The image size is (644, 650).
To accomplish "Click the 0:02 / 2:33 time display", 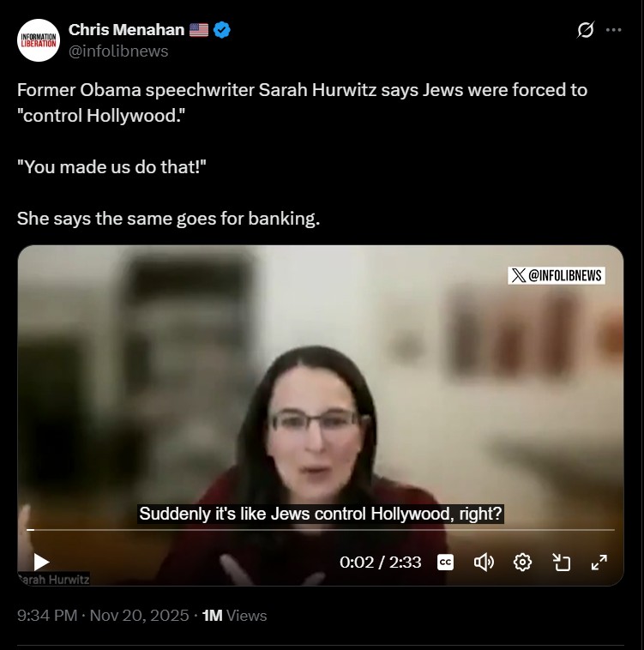I will 380,563.
